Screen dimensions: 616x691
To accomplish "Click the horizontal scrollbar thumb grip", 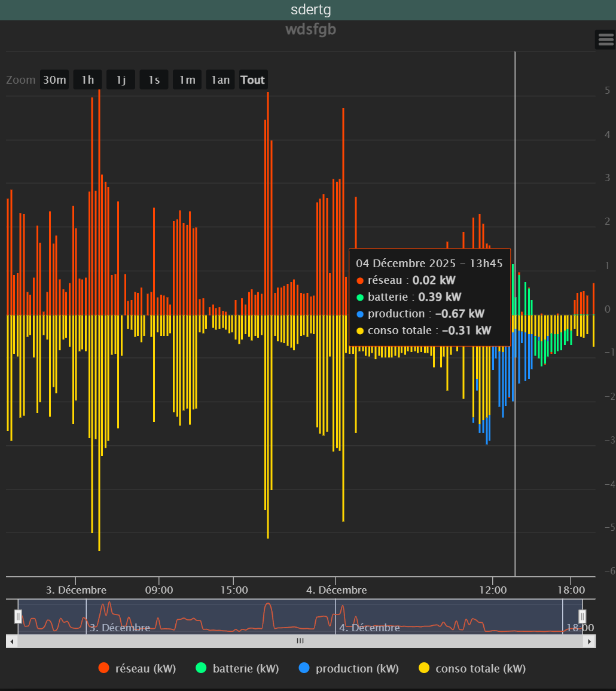I will coord(300,641).
